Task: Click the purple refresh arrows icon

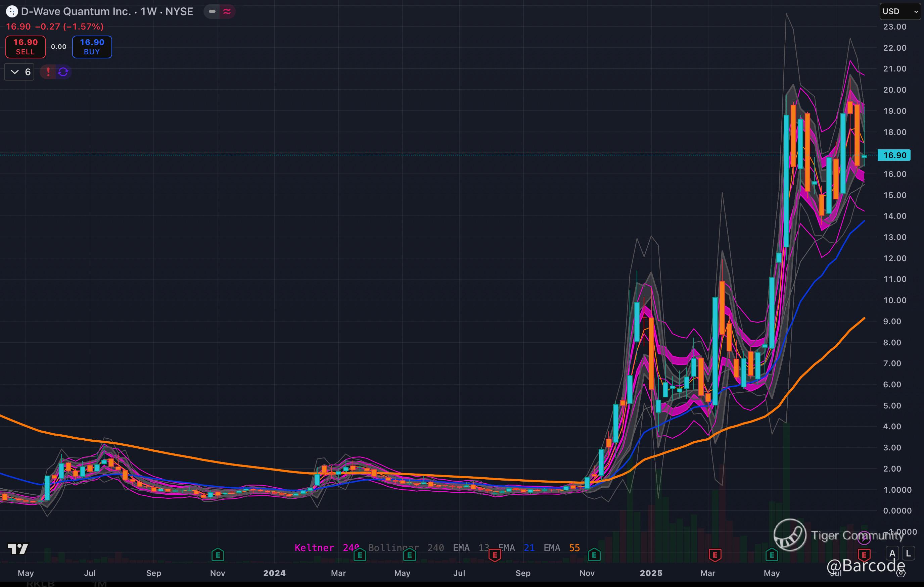Action: (63, 72)
